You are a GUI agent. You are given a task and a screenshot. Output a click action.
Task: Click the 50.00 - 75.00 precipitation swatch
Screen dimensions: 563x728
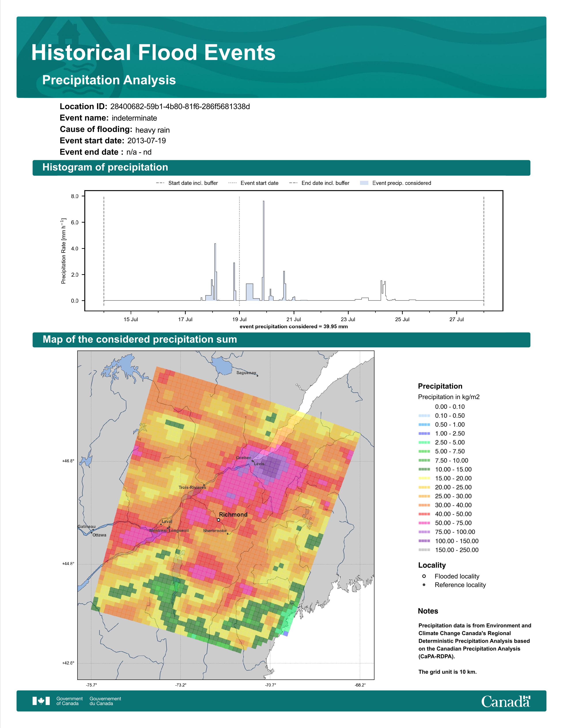[x=424, y=523]
